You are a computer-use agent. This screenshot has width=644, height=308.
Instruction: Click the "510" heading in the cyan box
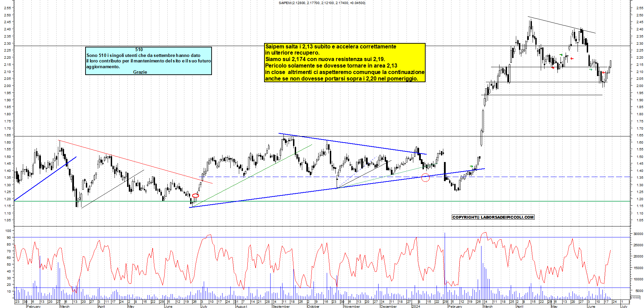click(x=139, y=50)
